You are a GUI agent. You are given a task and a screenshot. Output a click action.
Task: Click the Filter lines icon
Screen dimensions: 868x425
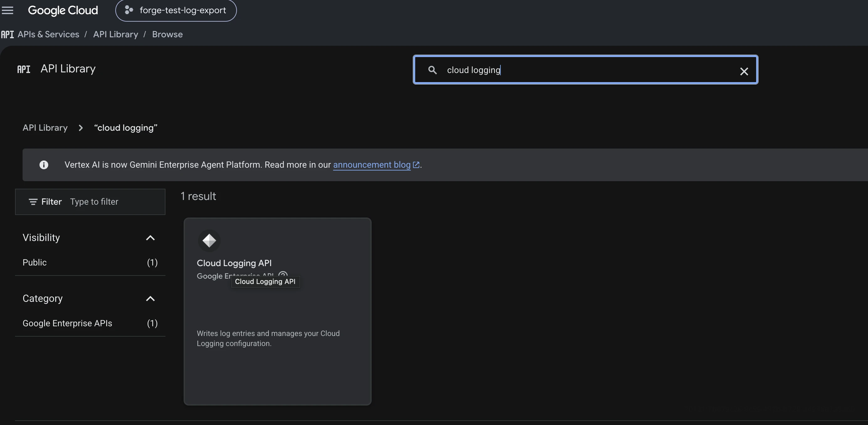click(x=33, y=202)
